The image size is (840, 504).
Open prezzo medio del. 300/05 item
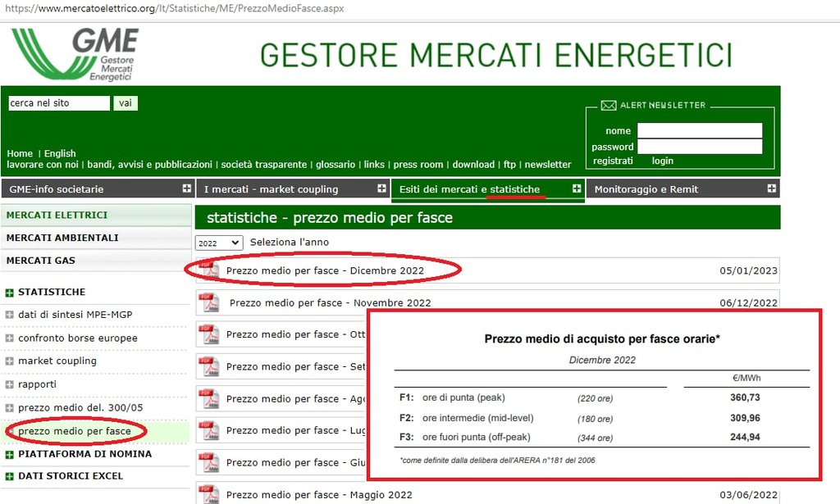tap(80, 407)
